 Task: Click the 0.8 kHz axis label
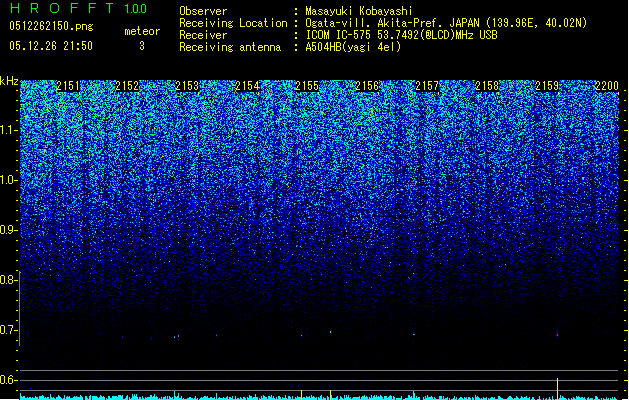point(7,280)
